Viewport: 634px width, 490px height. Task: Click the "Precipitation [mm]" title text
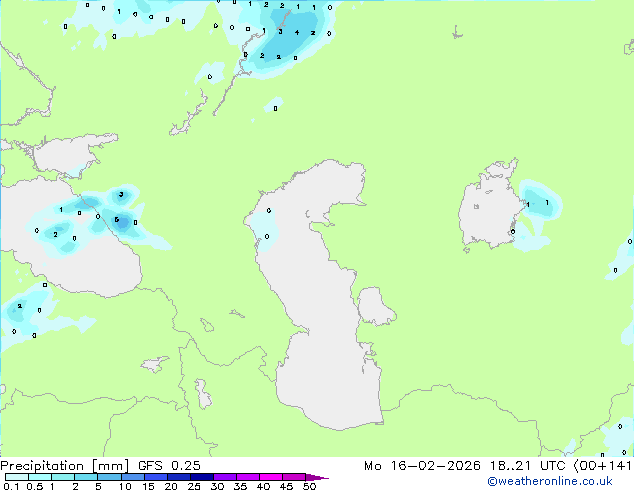[65, 466]
